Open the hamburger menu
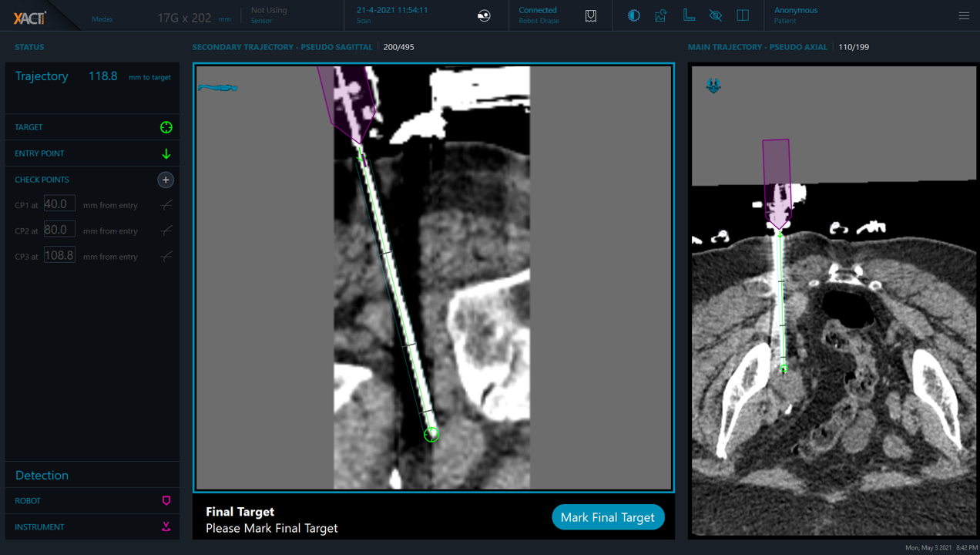Image resolution: width=980 pixels, height=555 pixels. [x=963, y=15]
